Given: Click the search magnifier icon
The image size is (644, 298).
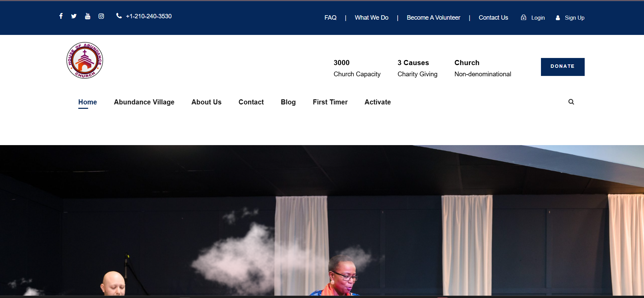Looking at the screenshot, I should pos(571,102).
